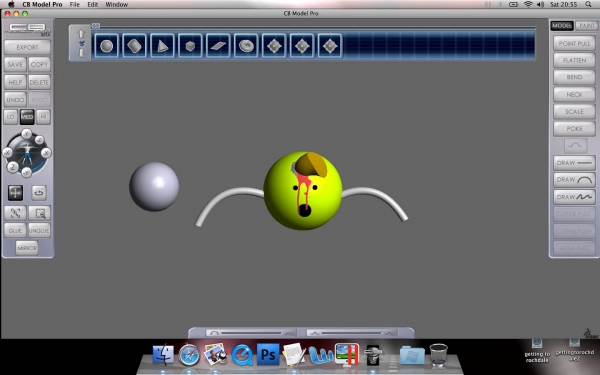Open Safari from the Dock
This screenshot has width=600, height=375.
189,355
